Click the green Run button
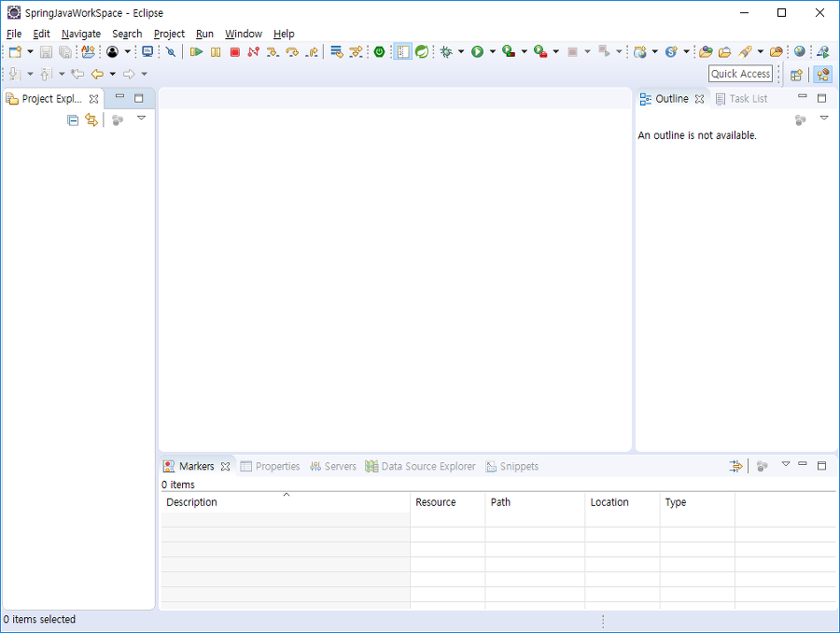Screen dimensions: 840x633 (x=477, y=52)
